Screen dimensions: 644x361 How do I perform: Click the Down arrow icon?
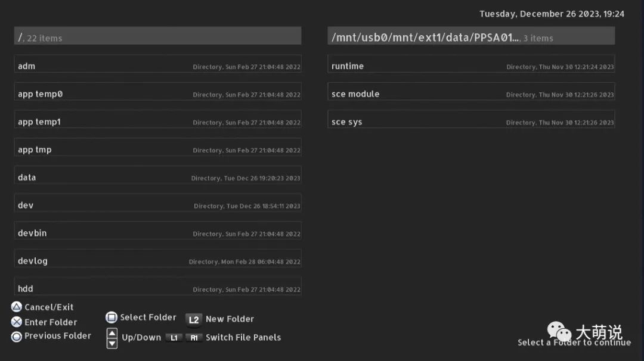(x=112, y=343)
